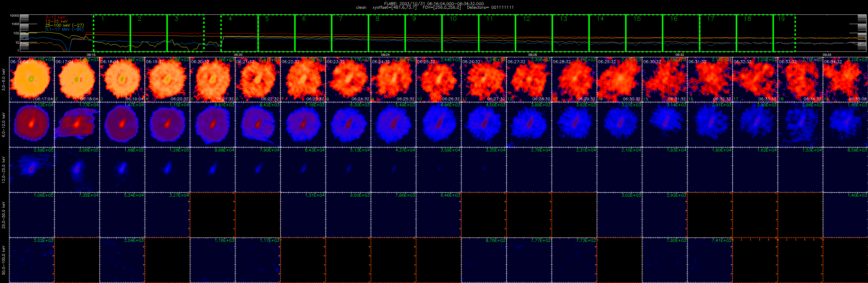
Task: Open the 50-100 keV image labeled 1.16E+03
Action: point(212,260)
